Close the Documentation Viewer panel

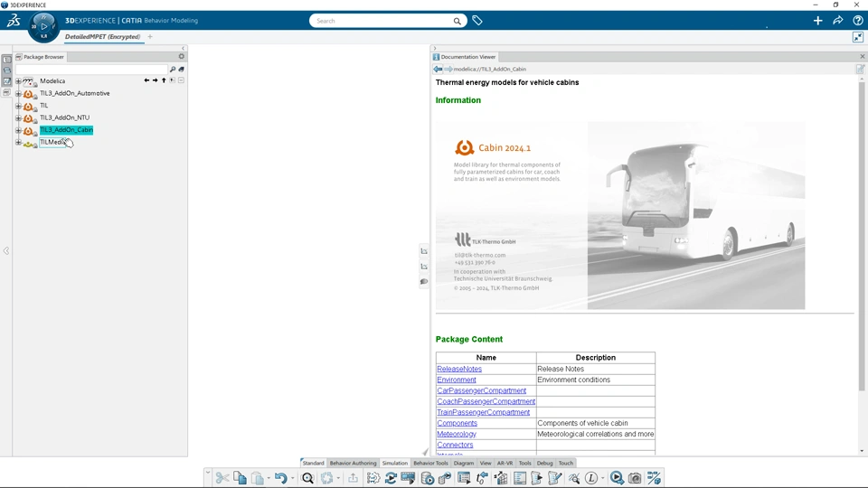pyautogui.click(x=862, y=56)
